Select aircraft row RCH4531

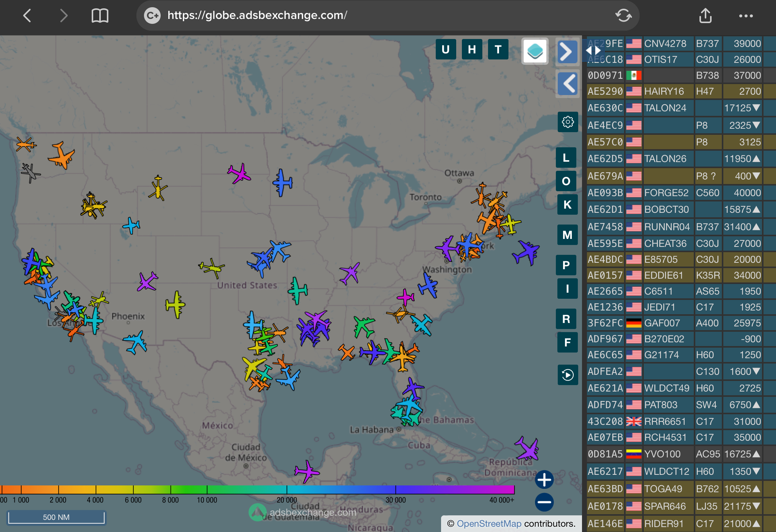point(681,437)
